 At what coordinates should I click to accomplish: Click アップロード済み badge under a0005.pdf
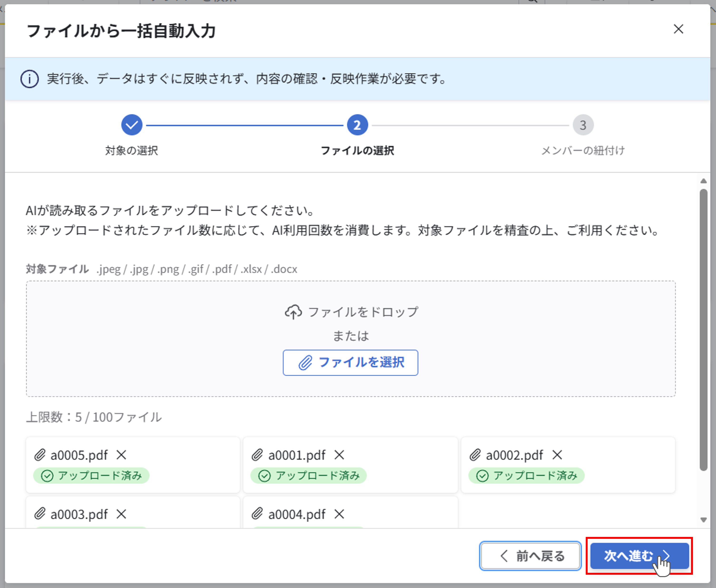point(91,476)
